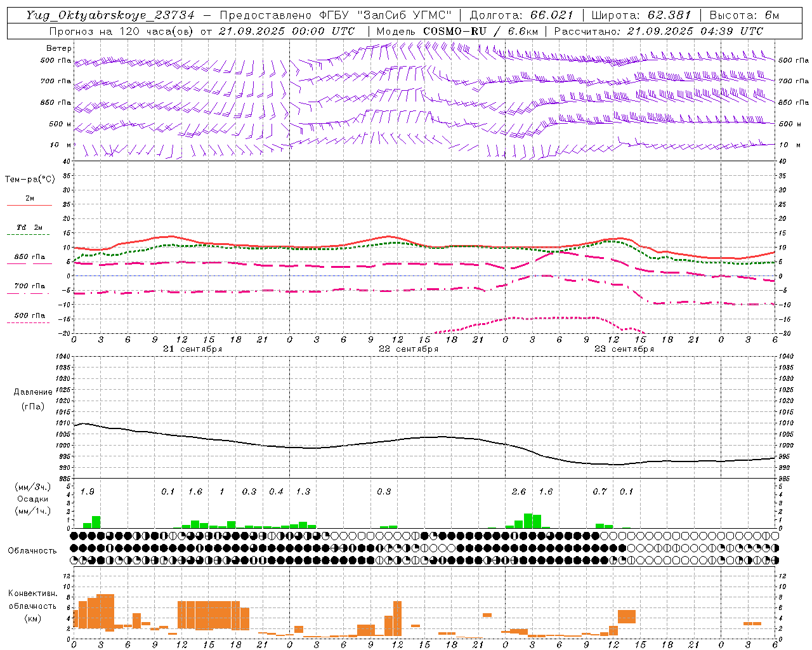Click the Осадки precipitation label

pyautogui.click(x=32, y=499)
